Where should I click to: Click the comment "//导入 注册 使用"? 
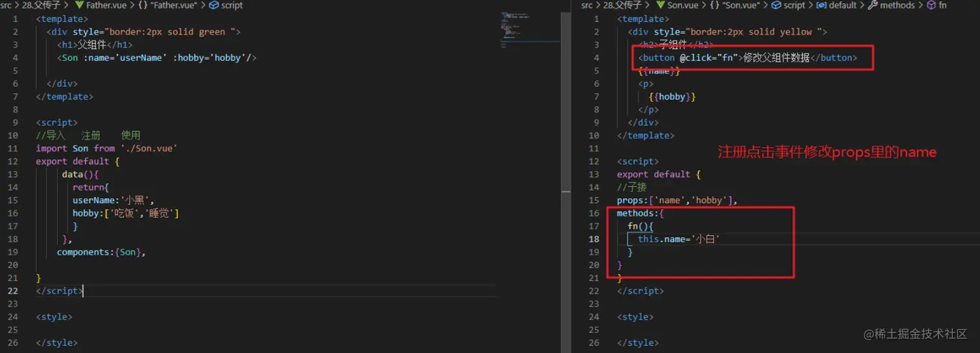[88, 135]
